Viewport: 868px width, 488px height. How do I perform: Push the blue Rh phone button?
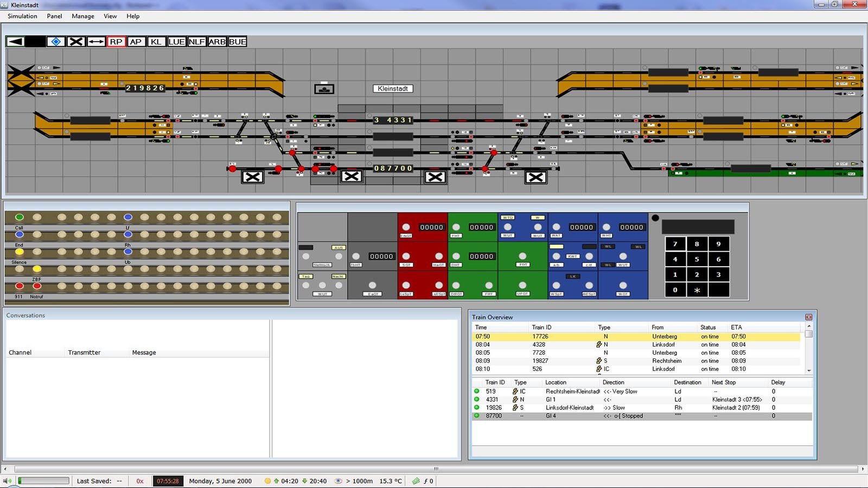(x=128, y=235)
